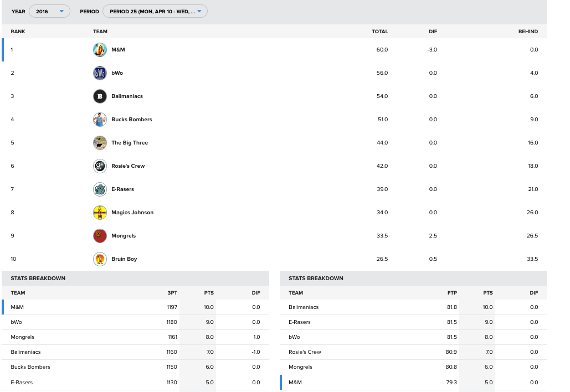570x392 pixels.
Task: Click Mongrels' DIF value 2.5
Action: [x=433, y=236]
